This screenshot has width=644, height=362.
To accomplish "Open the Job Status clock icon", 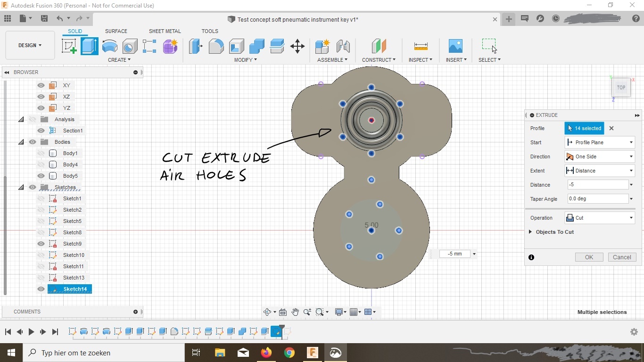I will coord(556,18).
